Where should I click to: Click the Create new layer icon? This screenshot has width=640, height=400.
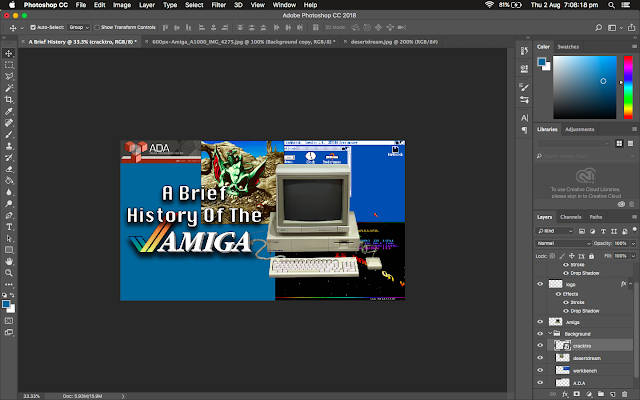pyautogui.click(x=613, y=394)
